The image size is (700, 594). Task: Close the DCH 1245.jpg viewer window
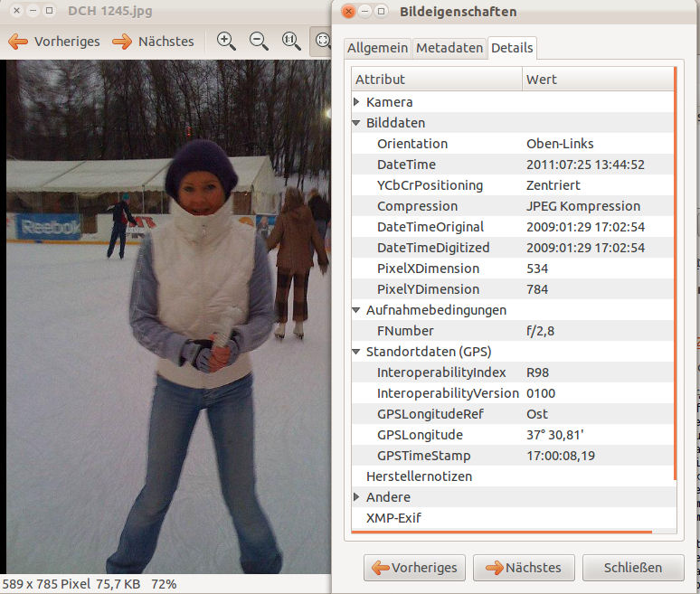coord(16,10)
